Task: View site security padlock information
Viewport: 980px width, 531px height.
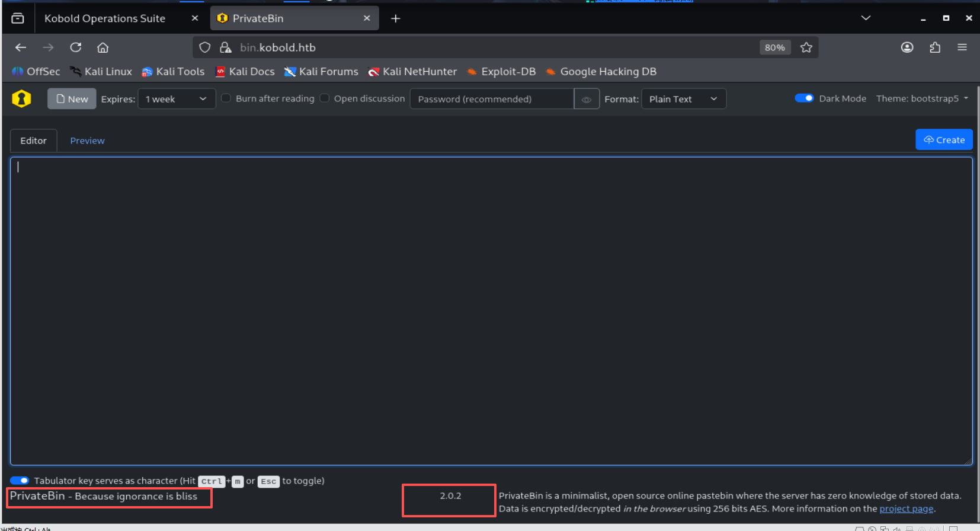Action: [x=225, y=47]
